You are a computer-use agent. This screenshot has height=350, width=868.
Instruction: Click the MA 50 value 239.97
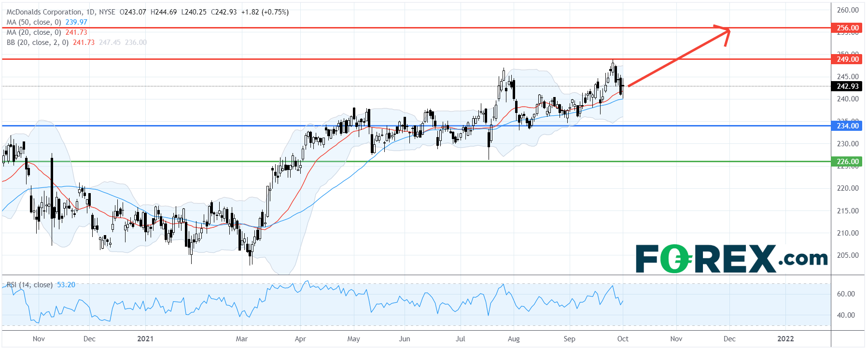click(76, 22)
